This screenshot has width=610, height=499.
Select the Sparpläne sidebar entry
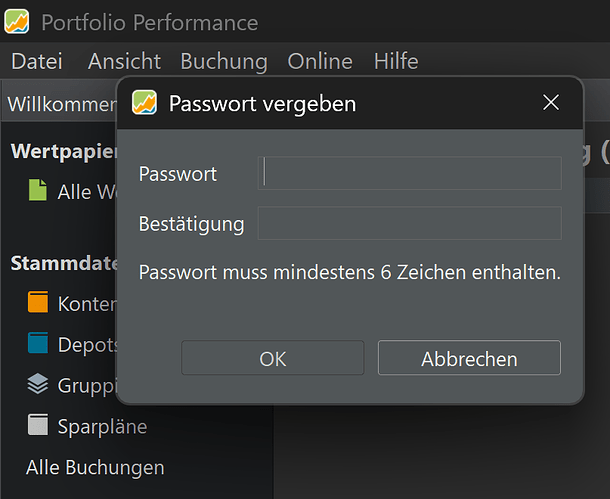(102, 426)
